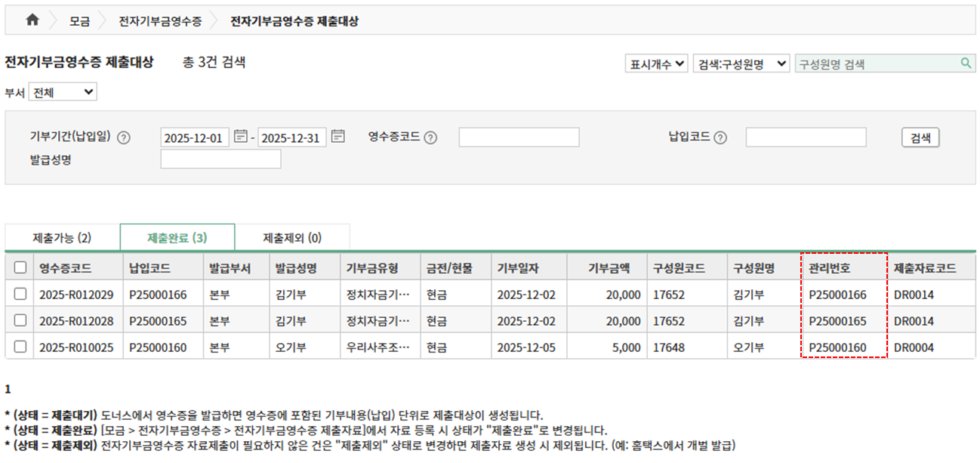Show help icon next to 영수증코드
Screen dimensions: 980x463
[x=430, y=137]
